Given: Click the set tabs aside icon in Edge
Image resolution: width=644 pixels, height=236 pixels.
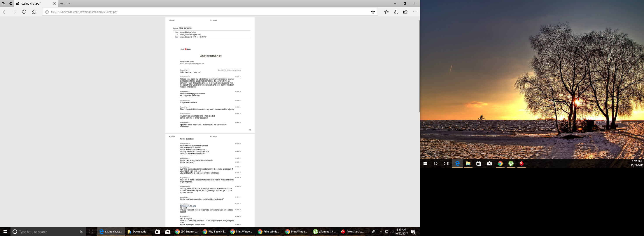Looking at the screenshot, I should [10, 3].
